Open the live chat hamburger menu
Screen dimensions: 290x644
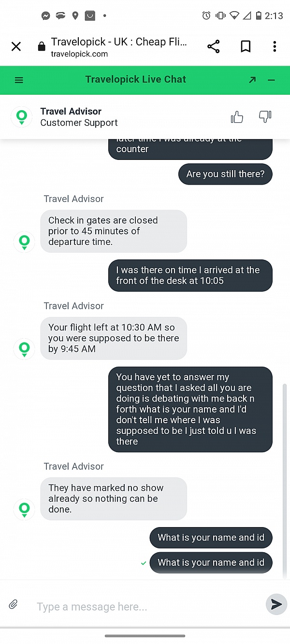click(x=19, y=80)
